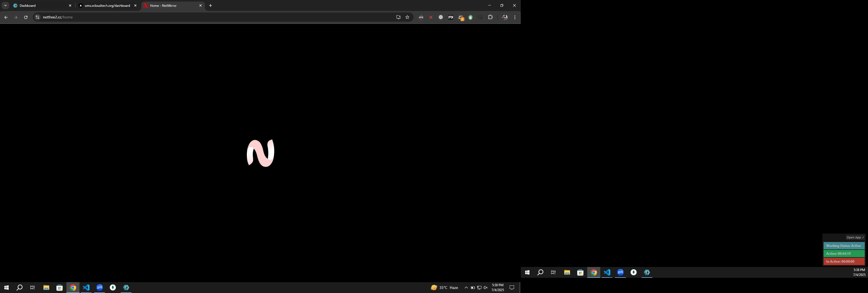Open the teal hexagon app on second-monitor taskbar
The height and width of the screenshot is (293, 868).
point(647,272)
